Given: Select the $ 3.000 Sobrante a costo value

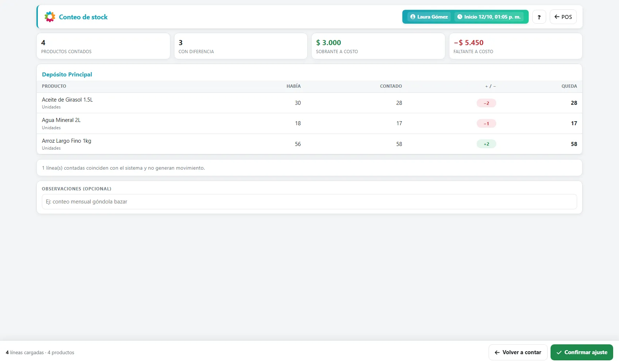Looking at the screenshot, I should click(x=328, y=43).
